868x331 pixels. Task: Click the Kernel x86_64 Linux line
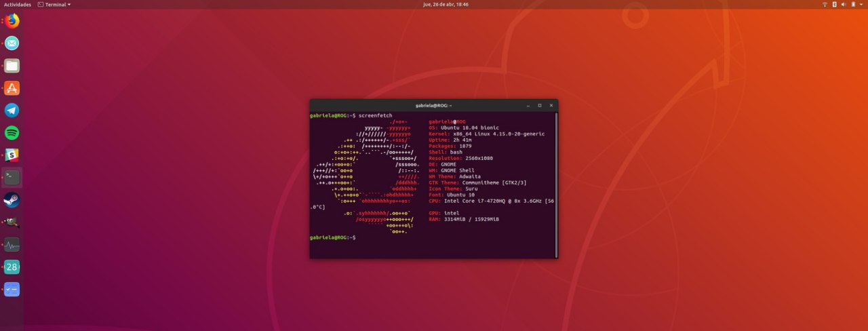click(x=487, y=134)
